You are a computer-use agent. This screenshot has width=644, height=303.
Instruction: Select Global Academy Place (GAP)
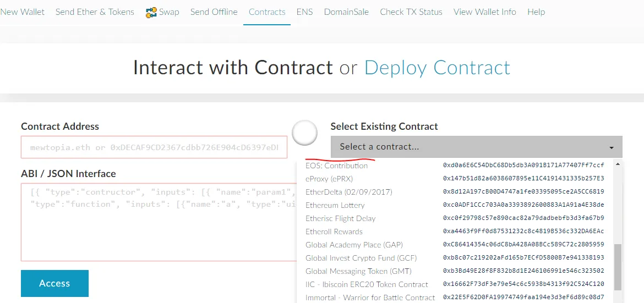click(354, 245)
